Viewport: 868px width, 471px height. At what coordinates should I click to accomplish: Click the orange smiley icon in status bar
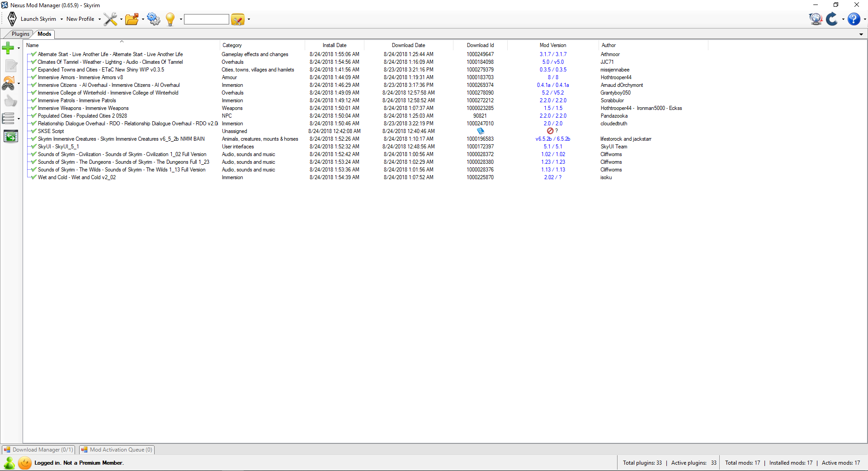coord(25,463)
